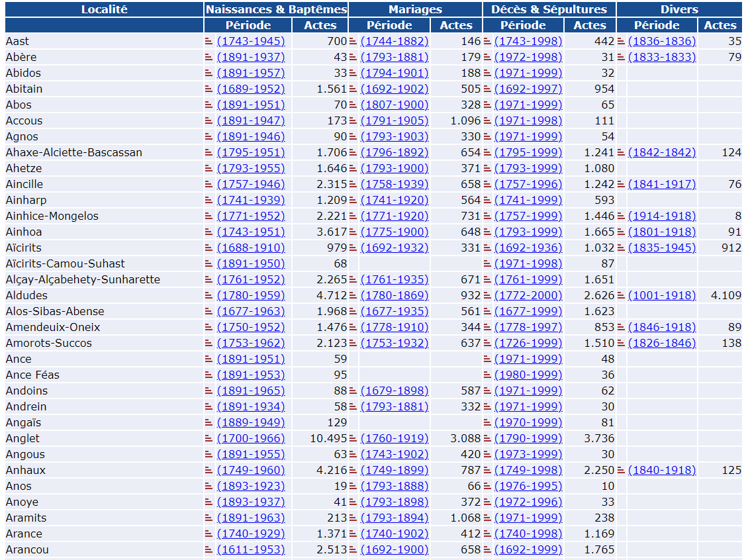The image size is (748, 560).
Task: Follow the Ainhice-Mongelos Divers link (1914-1918)
Action: click(x=662, y=216)
